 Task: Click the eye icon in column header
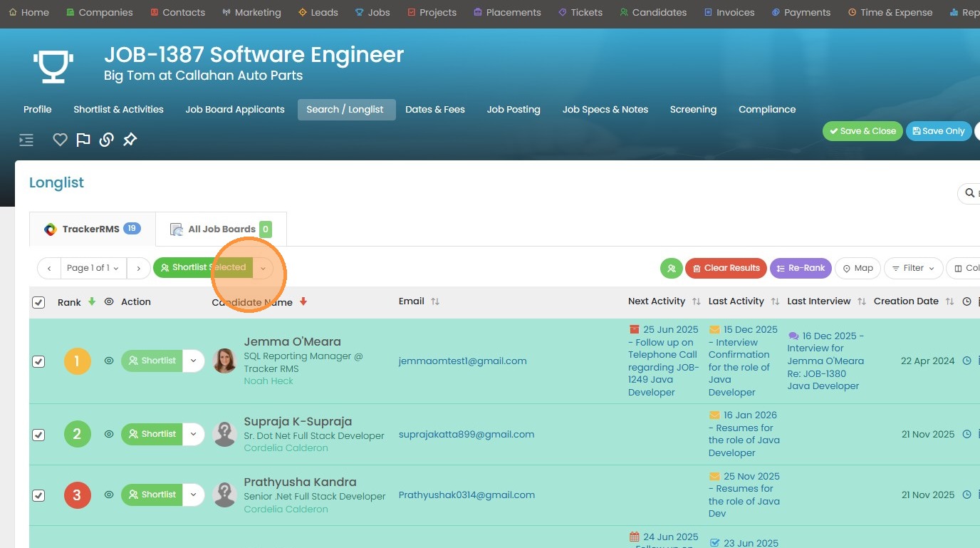click(x=109, y=301)
